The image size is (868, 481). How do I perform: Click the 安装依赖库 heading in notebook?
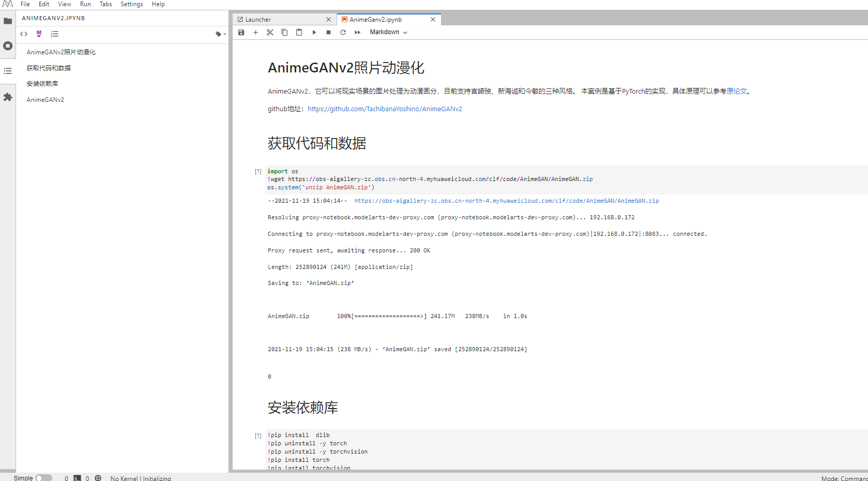pyautogui.click(x=303, y=408)
